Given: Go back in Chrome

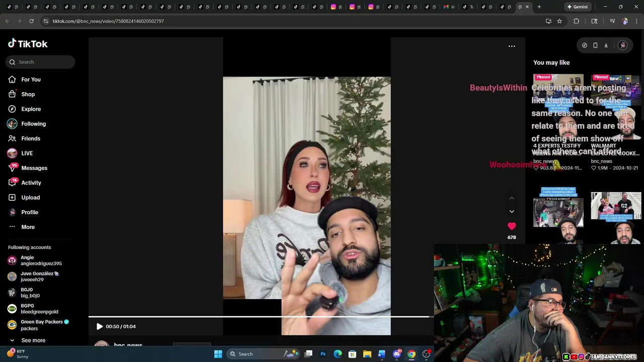Looking at the screenshot, I should pyautogui.click(x=7, y=21).
